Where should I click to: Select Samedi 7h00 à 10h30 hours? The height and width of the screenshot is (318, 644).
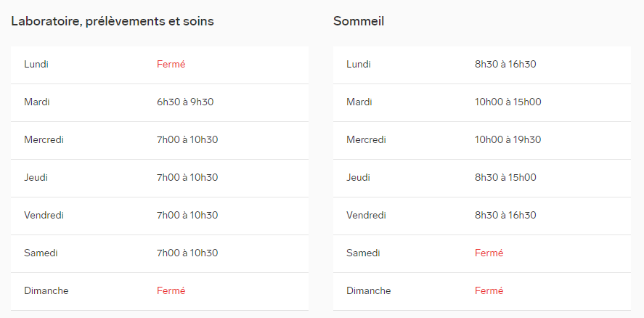[187, 253]
